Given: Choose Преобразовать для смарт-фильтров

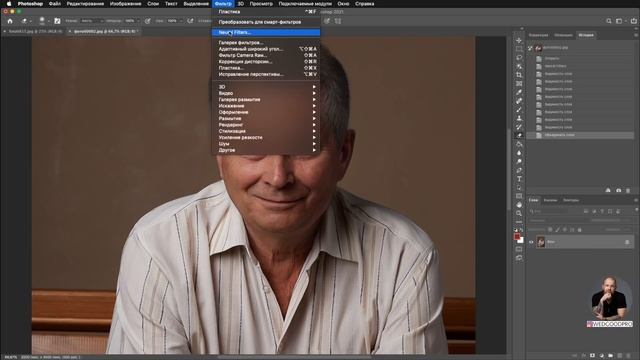Looking at the screenshot, I should 266,22.
